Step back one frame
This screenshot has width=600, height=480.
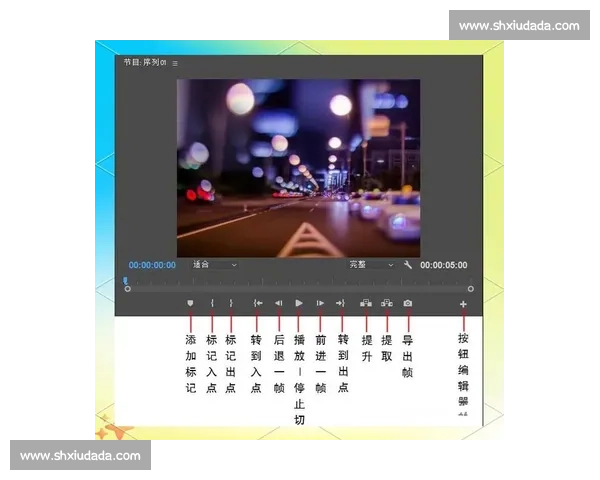[x=278, y=303]
